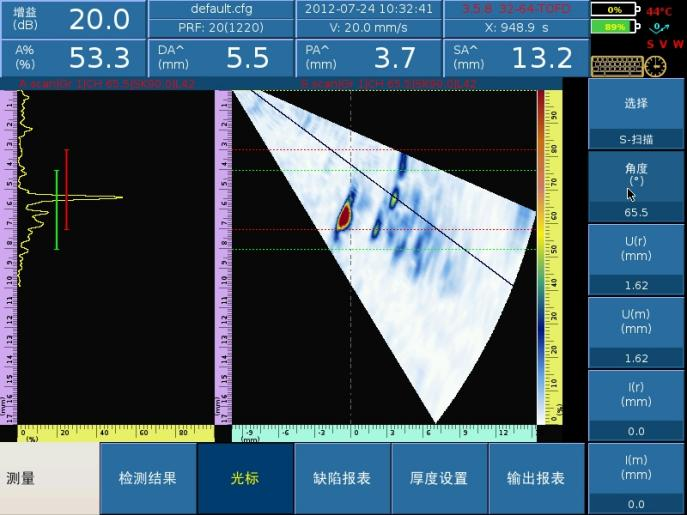Click the red defect spot in S-scan
This screenshot has width=687, height=515.
[344, 215]
